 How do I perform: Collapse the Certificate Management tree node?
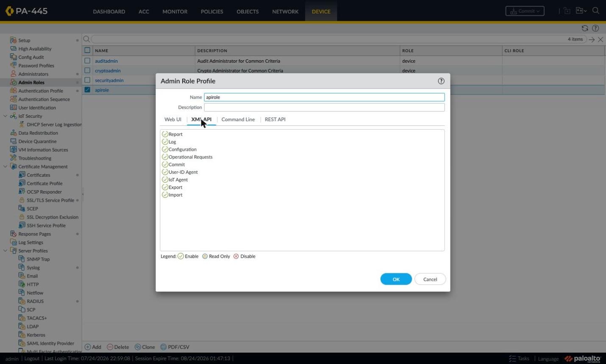coord(5,167)
